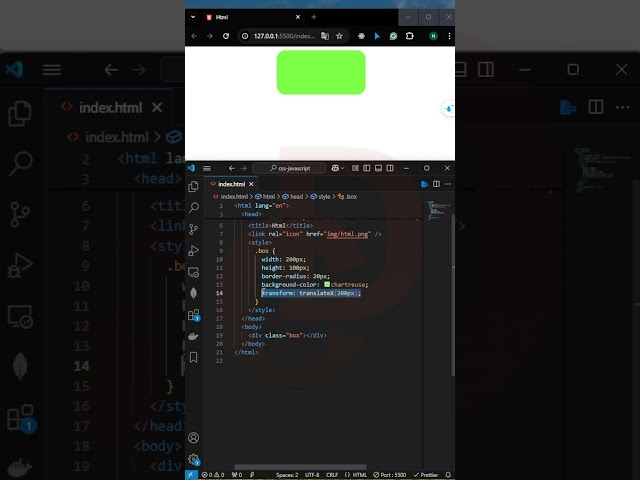The image size is (640, 480).
Task: Go forward in Chrome browser
Action: coord(210,36)
